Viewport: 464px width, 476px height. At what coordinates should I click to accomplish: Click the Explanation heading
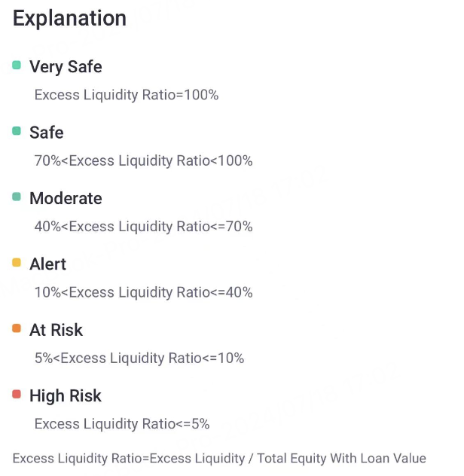(69, 19)
